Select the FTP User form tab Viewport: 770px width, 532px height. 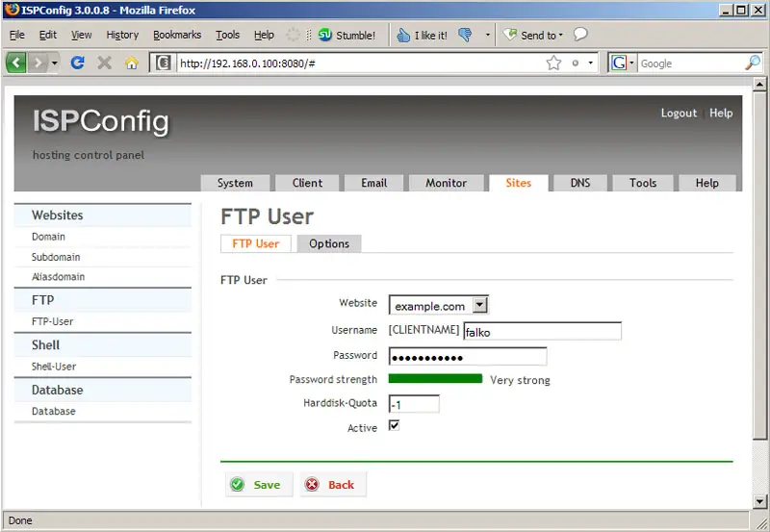click(x=256, y=244)
